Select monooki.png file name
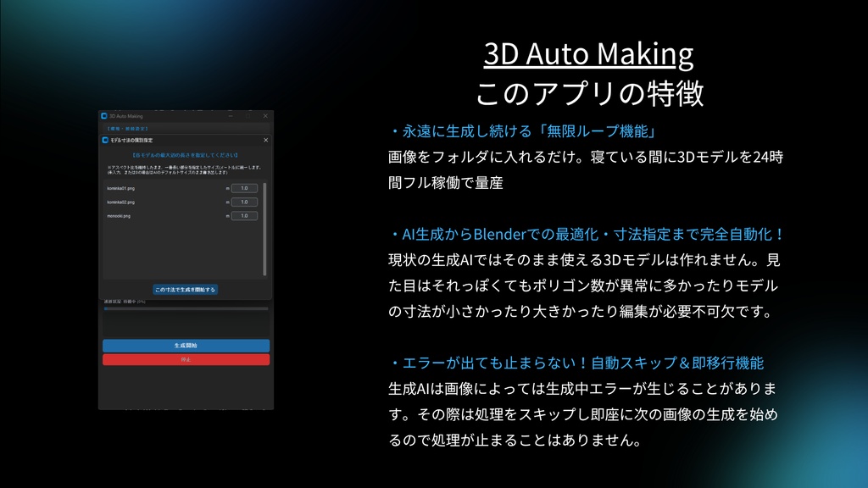 pos(119,216)
